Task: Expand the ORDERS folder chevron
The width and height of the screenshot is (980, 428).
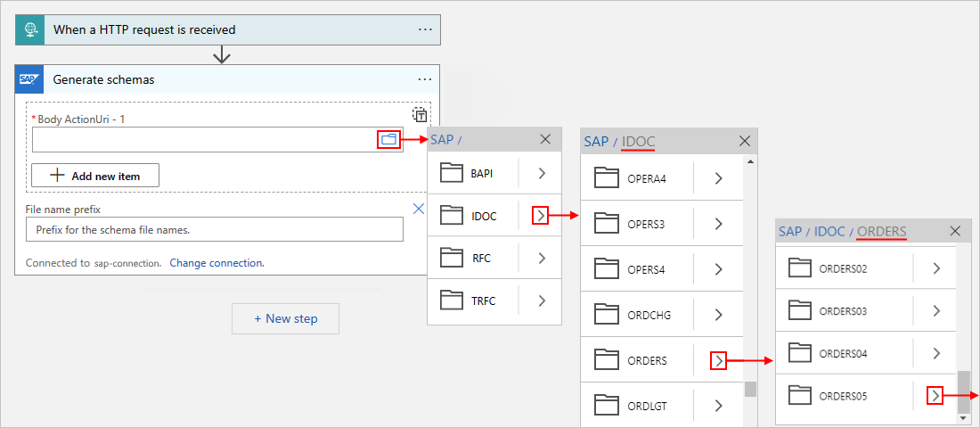Action: coord(719,361)
